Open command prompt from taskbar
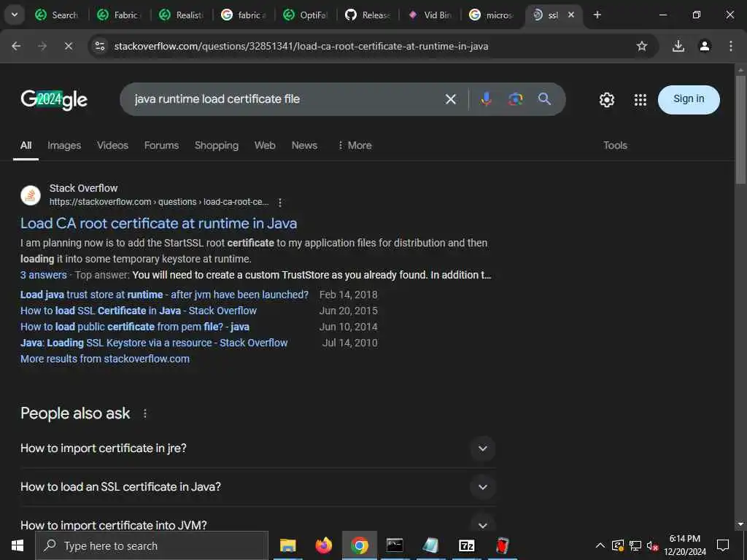The height and width of the screenshot is (560, 747). pyautogui.click(x=395, y=545)
